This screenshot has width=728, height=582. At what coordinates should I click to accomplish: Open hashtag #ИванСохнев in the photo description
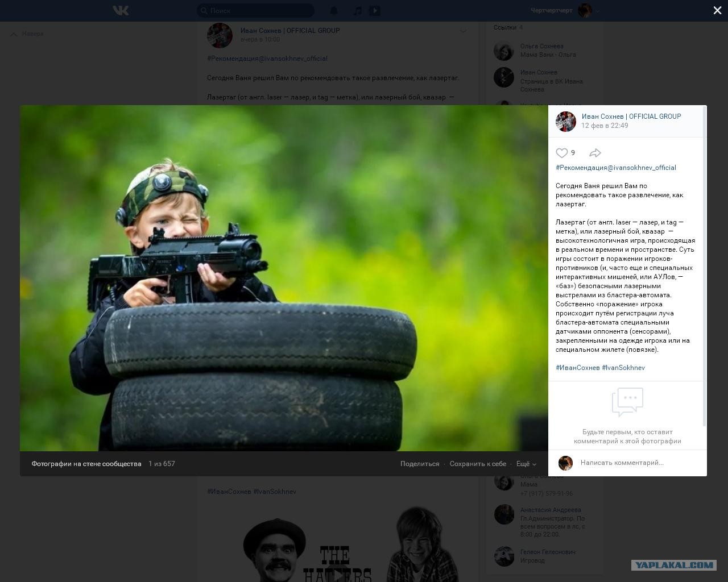coord(578,368)
